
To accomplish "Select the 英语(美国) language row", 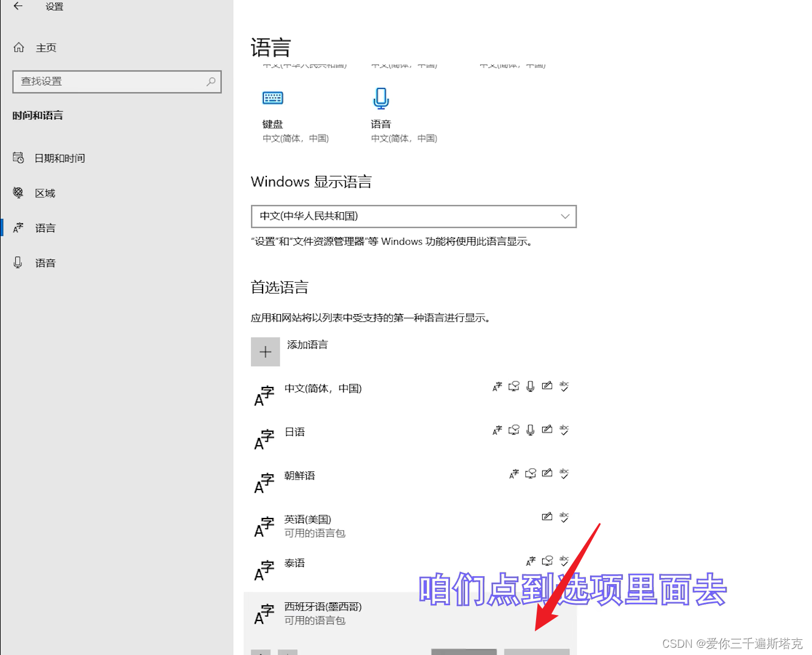I will 410,526.
